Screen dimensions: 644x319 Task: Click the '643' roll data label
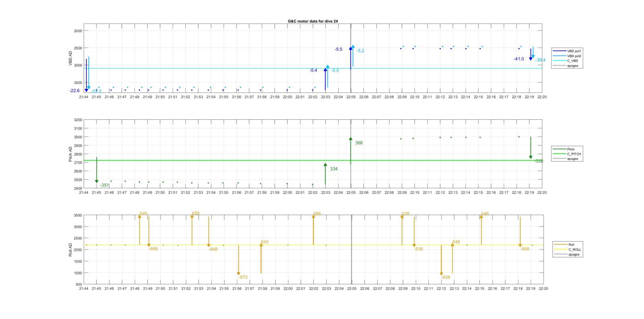click(264, 242)
